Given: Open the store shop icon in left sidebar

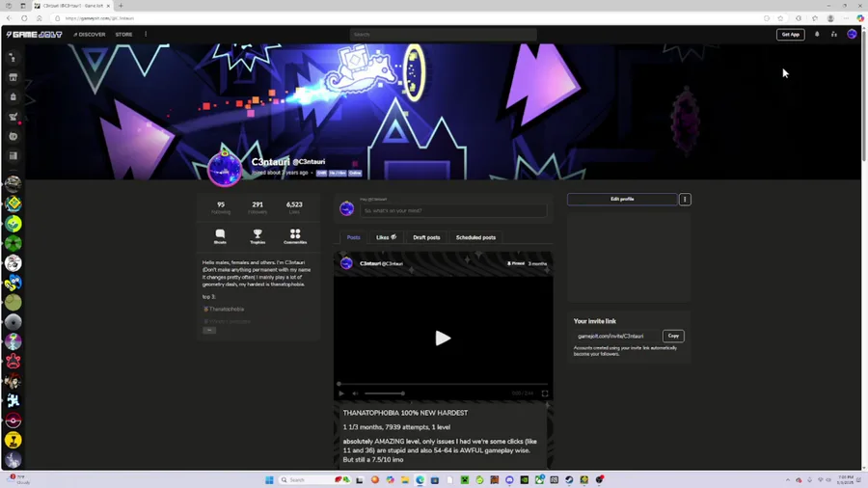Looking at the screenshot, I should [x=14, y=77].
